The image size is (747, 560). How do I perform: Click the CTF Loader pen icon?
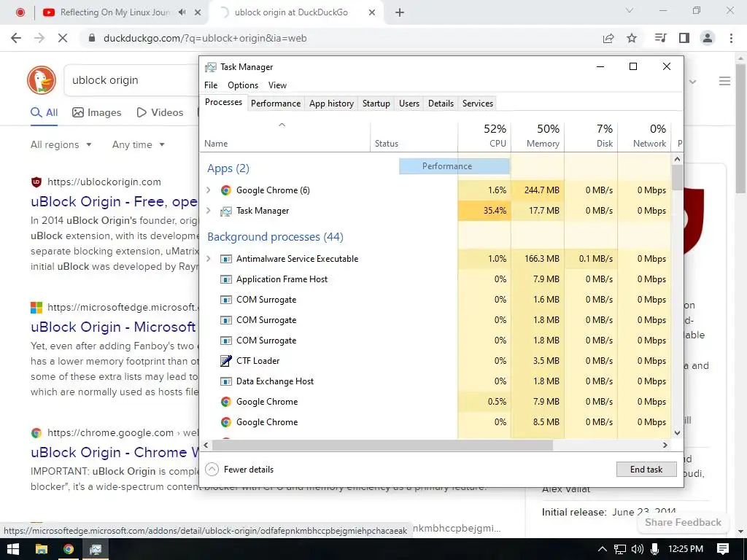click(x=226, y=361)
